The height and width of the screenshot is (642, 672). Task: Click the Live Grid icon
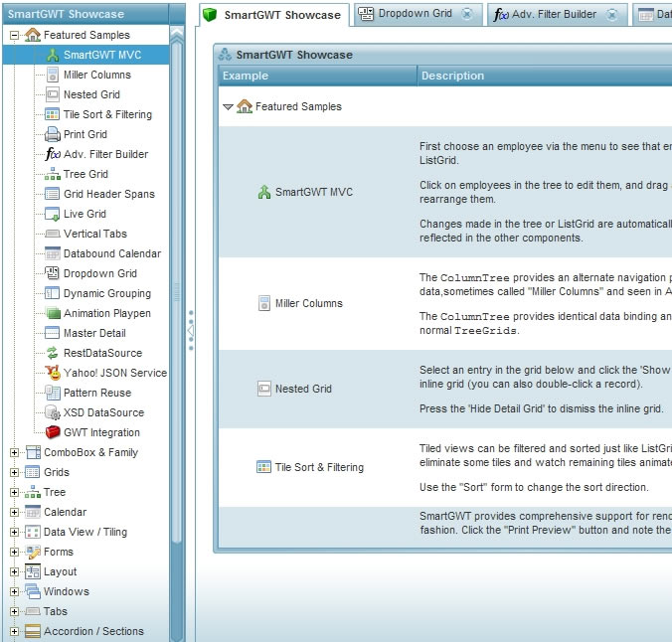[53, 214]
